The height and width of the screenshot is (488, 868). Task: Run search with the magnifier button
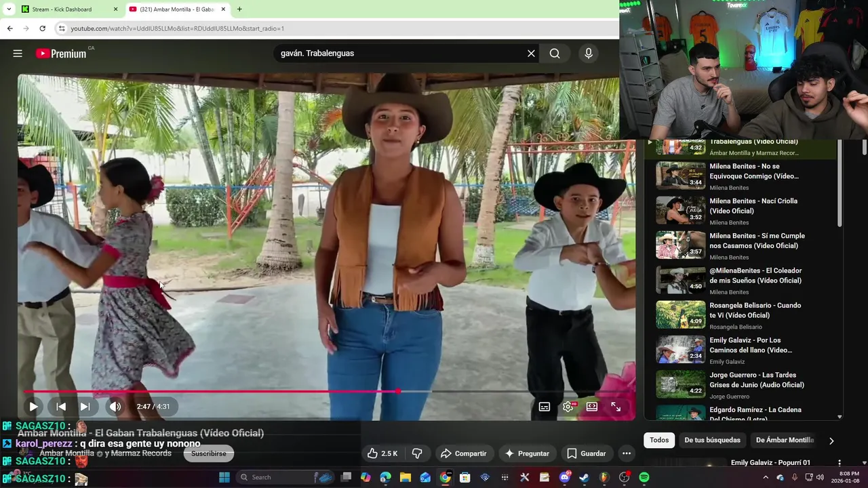coord(555,54)
